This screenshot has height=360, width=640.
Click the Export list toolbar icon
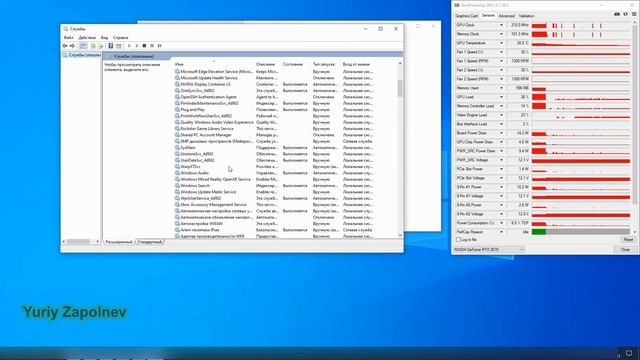pyautogui.click(x=101, y=46)
